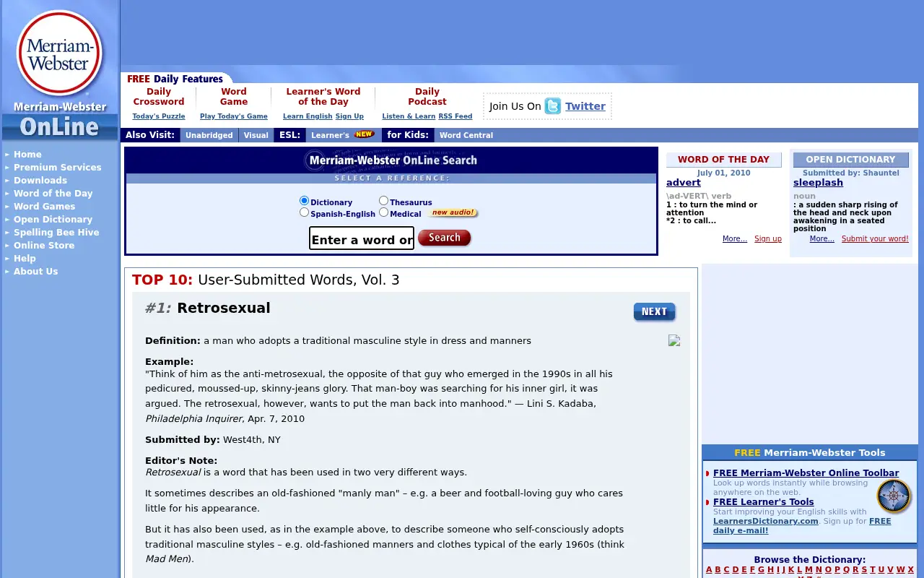The image size is (924, 578).
Task: Click the NEW badge beside Learner's
Action: click(364, 134)
